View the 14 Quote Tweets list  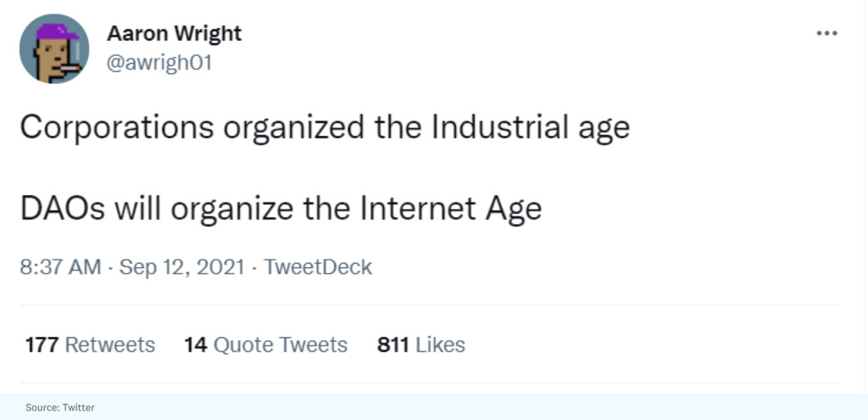coord(265,344)
